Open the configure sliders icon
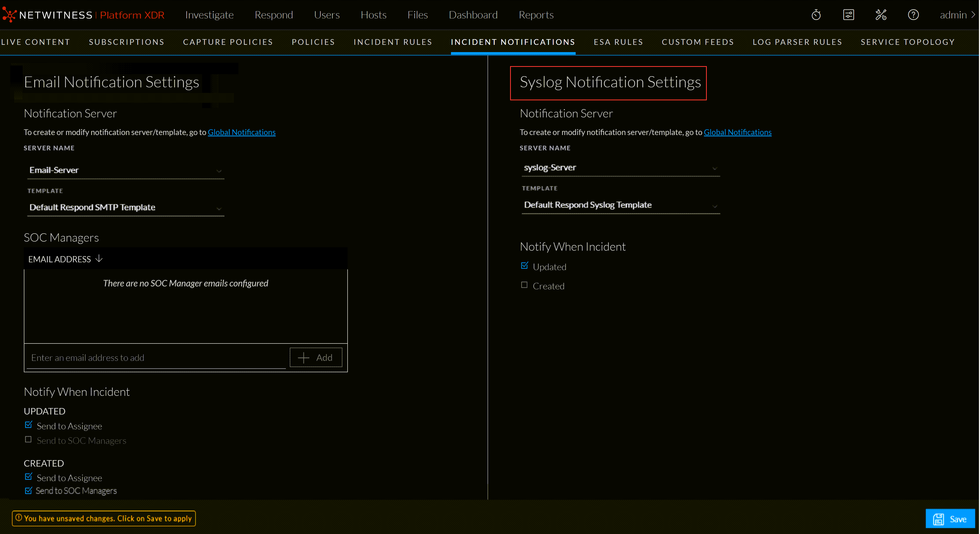980x534 pixels. point(848,15)
